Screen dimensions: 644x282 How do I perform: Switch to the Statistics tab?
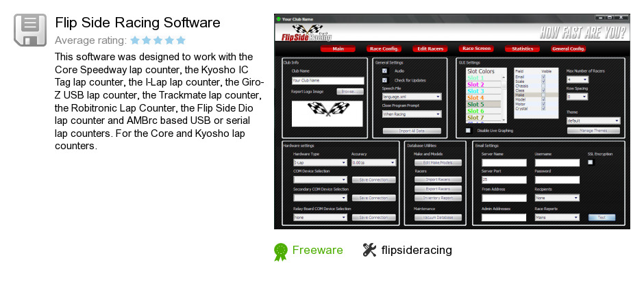tap(523, 49)
